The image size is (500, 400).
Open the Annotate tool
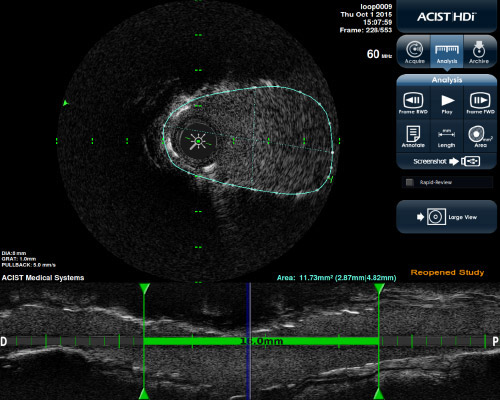pyautogui.click(x=413, y=136)
